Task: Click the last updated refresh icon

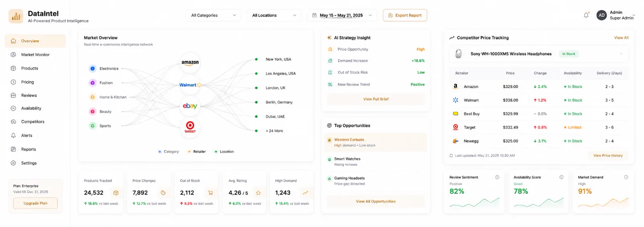Action: point(451,155)
